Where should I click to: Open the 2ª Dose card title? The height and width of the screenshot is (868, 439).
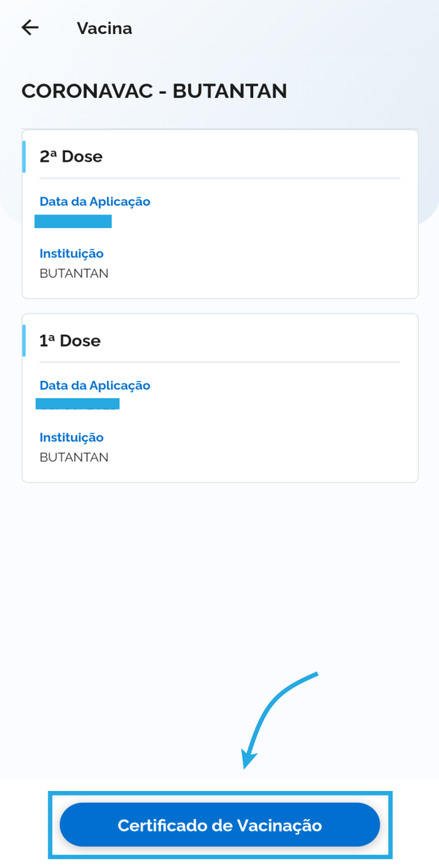[x=71, y=156]
